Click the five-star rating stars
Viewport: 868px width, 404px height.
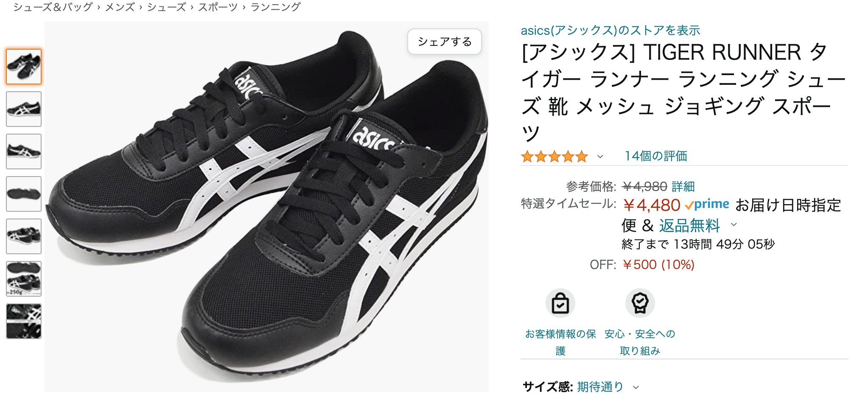(x=554, y=157)
